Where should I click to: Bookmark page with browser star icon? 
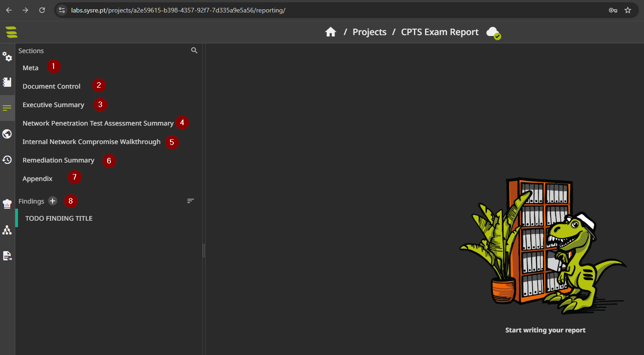(x=628, y=10)
